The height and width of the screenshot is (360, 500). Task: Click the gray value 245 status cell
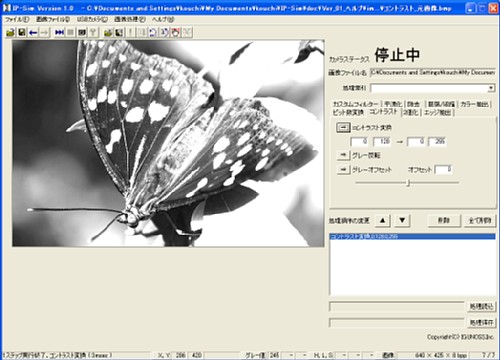tap(275, 355)
